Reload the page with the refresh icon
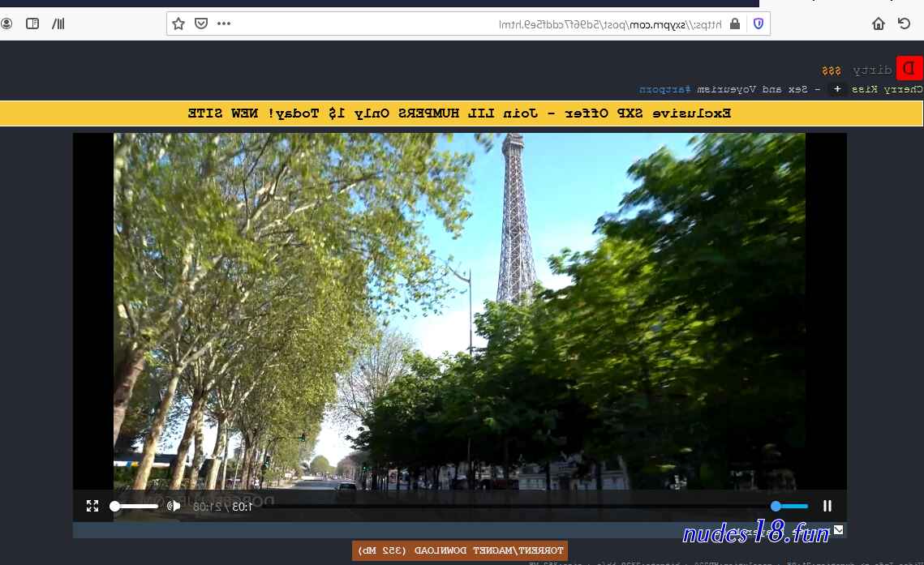924x565 pixels. pyautogui.click(x=904, y=24)
